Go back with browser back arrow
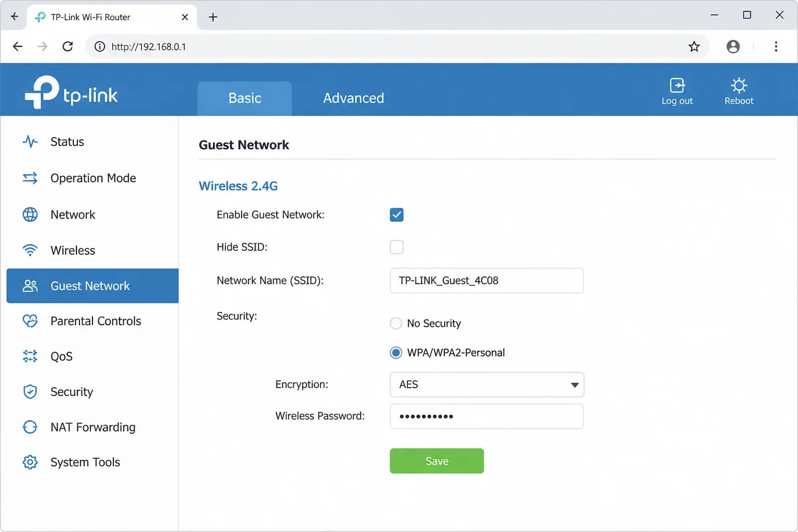This screenshot has width=798, height=532. (x=18, y=47)
